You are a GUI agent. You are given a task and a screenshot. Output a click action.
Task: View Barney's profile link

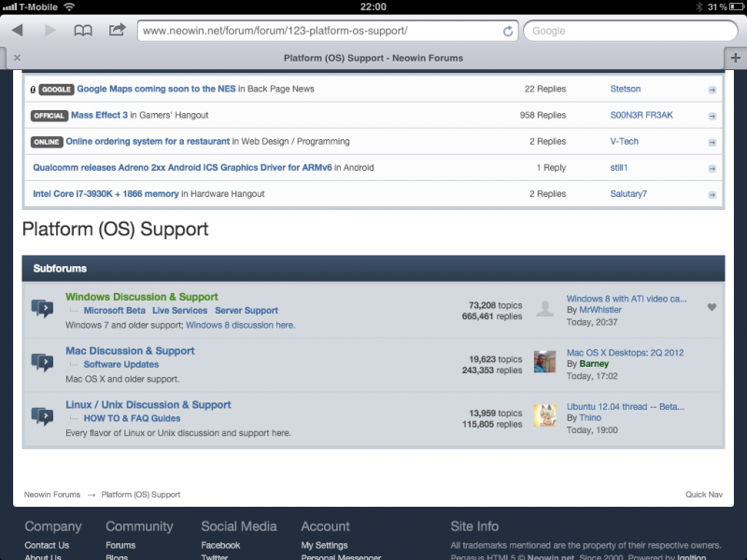[594, 364]
